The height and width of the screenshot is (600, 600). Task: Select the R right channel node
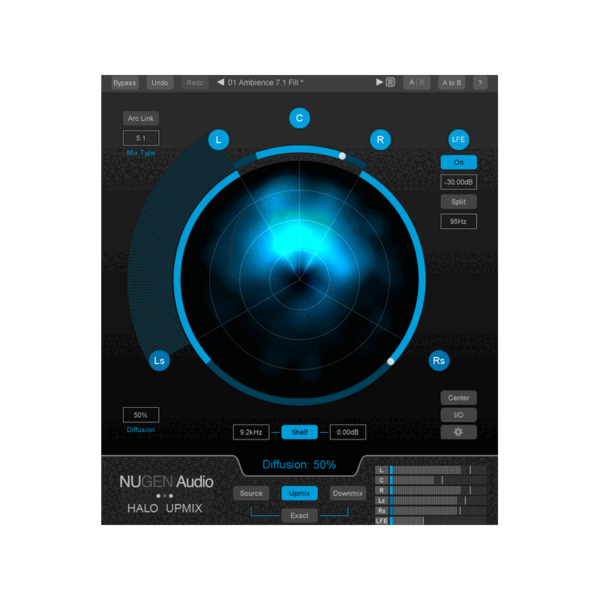(380, 140)
